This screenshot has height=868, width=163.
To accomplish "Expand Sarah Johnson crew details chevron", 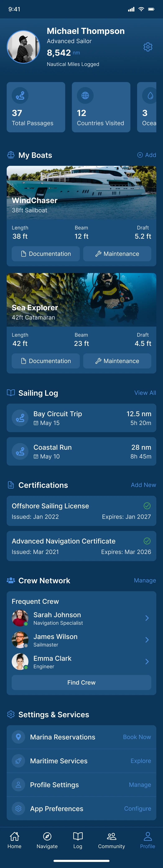I will (x=147, y=618).
